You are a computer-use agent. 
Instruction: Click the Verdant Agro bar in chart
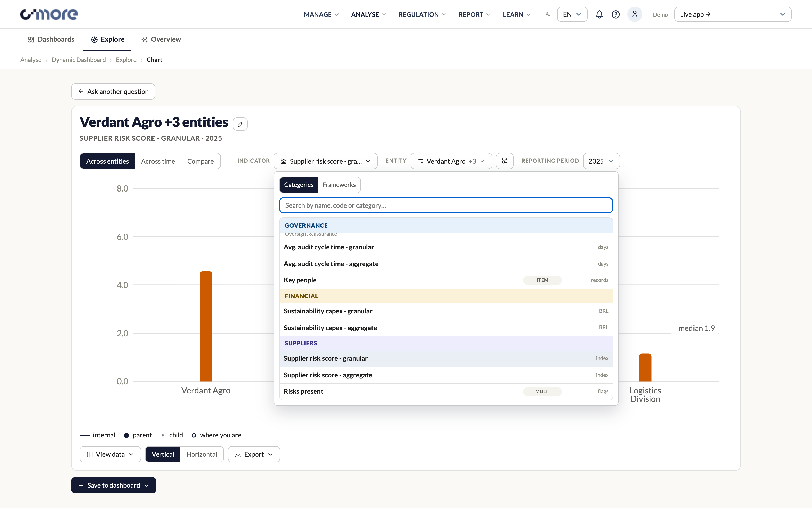pyautogui.click(x=206, y=326)
